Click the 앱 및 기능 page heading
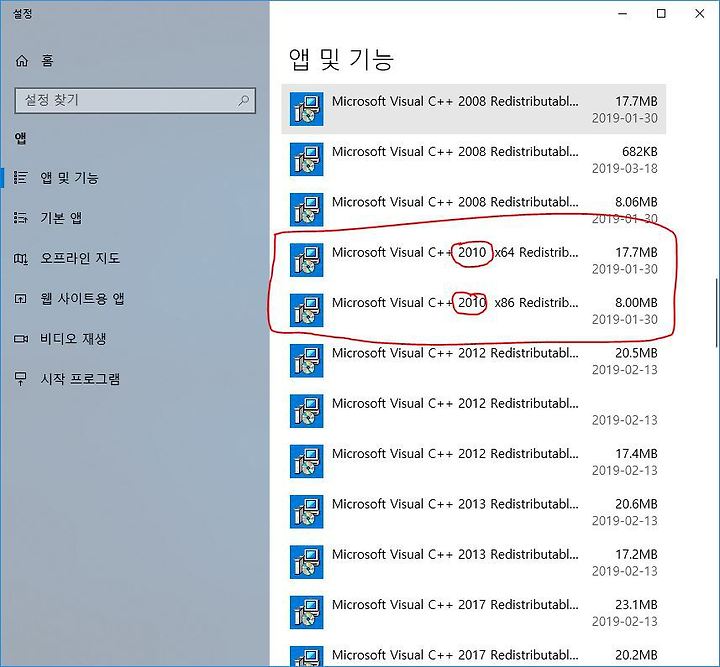 341,60
